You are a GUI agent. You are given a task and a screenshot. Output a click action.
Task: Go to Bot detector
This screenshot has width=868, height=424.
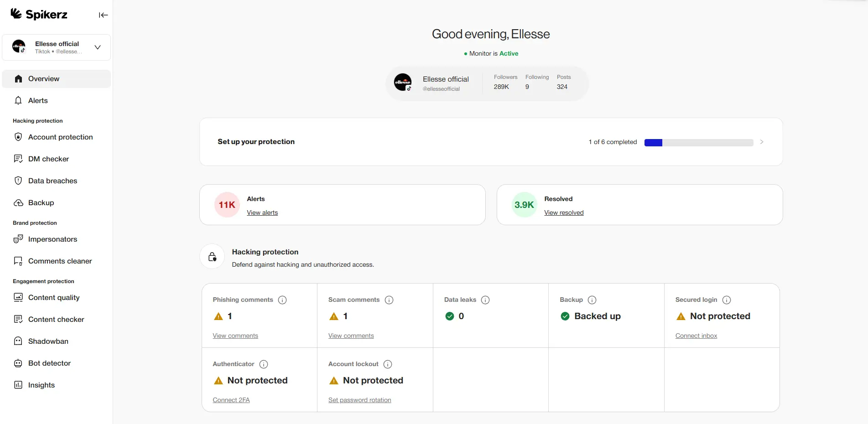tap(57, 363)
